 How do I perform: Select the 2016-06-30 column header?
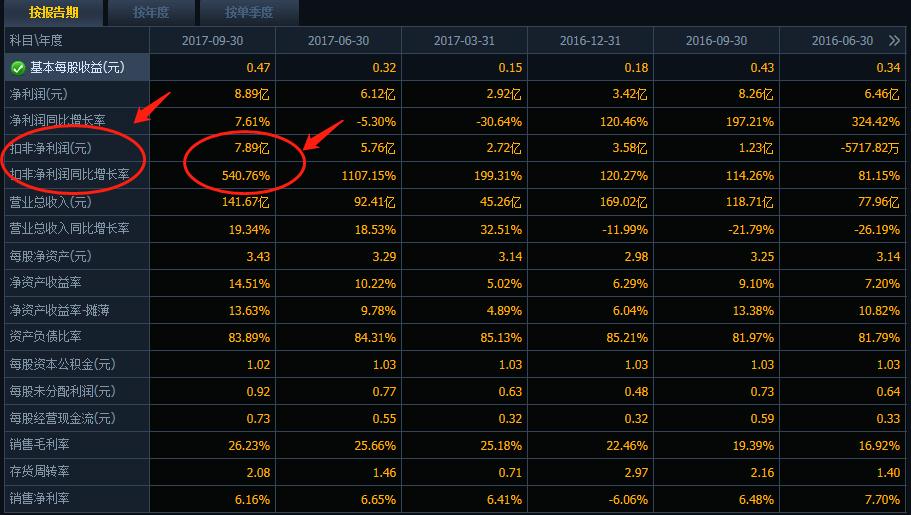click(842, 41)
